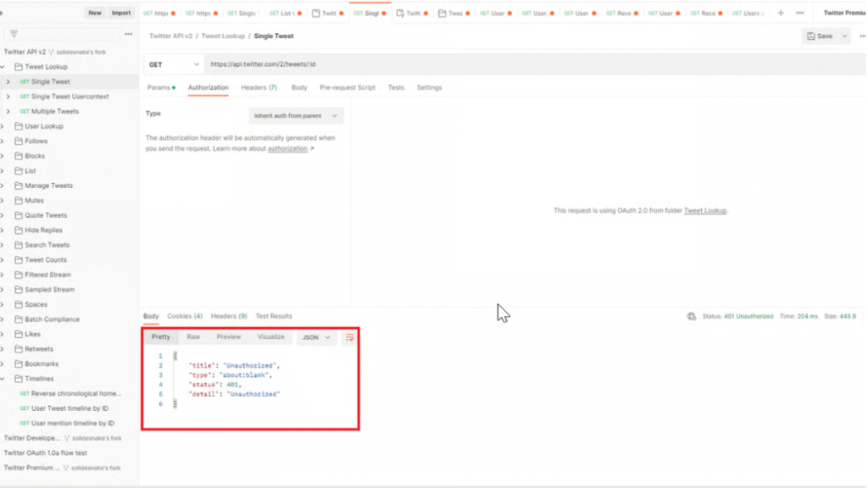
Task: Open the Tests tab
Action: (x=396, y=87)
